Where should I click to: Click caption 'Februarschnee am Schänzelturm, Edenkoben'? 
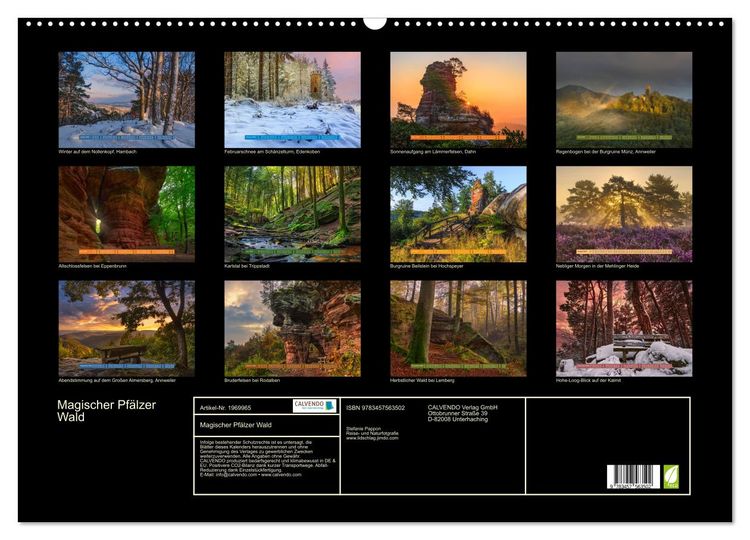pyautogui.click(x=272, y=152)
